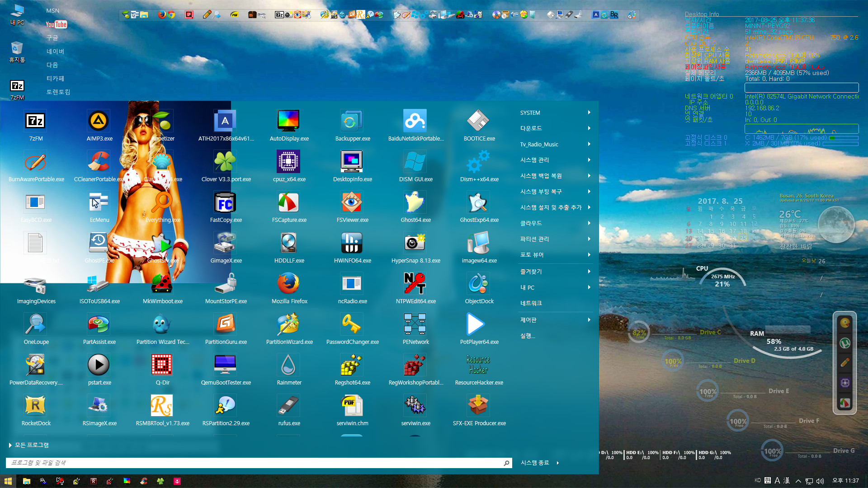Open File Explorer from the taskbar
Viewport: 868px width, 488px height.
pos(27,481)
